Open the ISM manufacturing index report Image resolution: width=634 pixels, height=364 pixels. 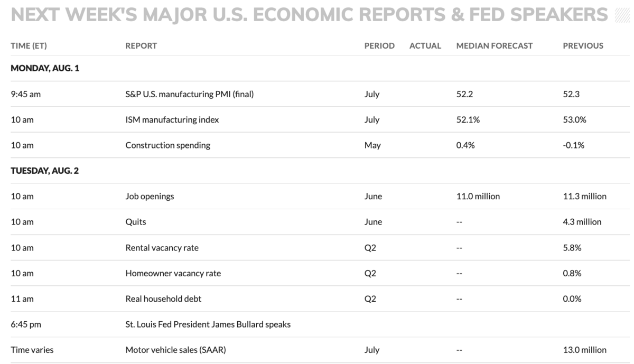click(172, 120)
